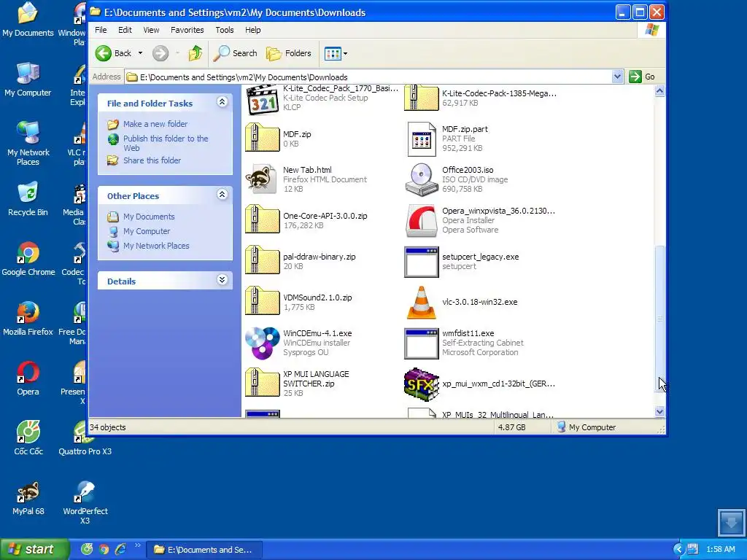Open the Back button history dropdown

(x=140, y=53)
